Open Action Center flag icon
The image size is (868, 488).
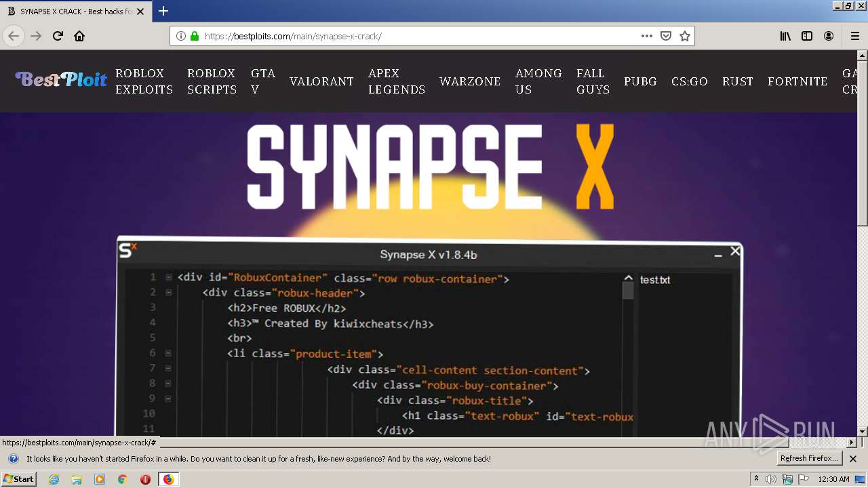tap(804, 479)
